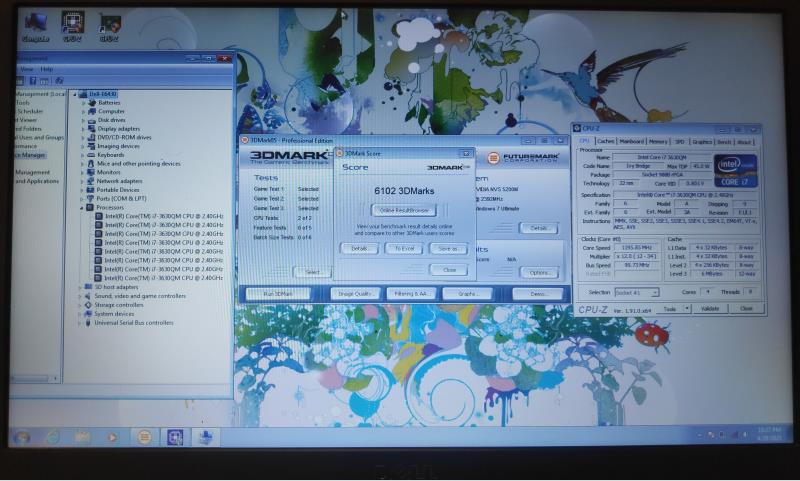800x481 pixels.
Task: Click the Intel Core i7 logo in CPU-Z
Action: [735, 171]
